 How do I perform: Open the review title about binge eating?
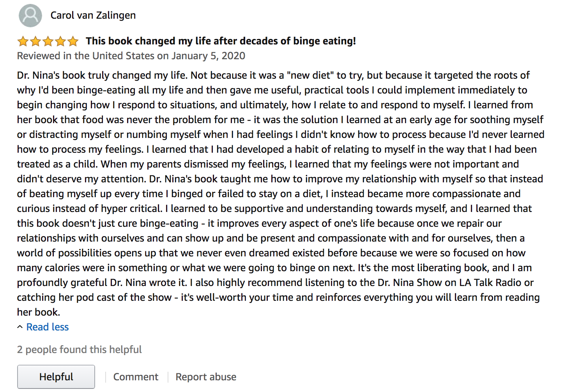point(221,41)
